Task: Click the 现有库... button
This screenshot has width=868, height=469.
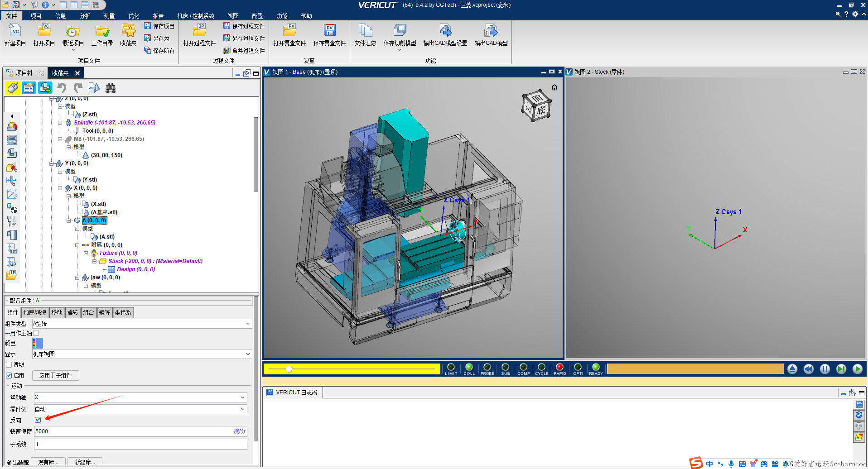Action: pos(48,462)
